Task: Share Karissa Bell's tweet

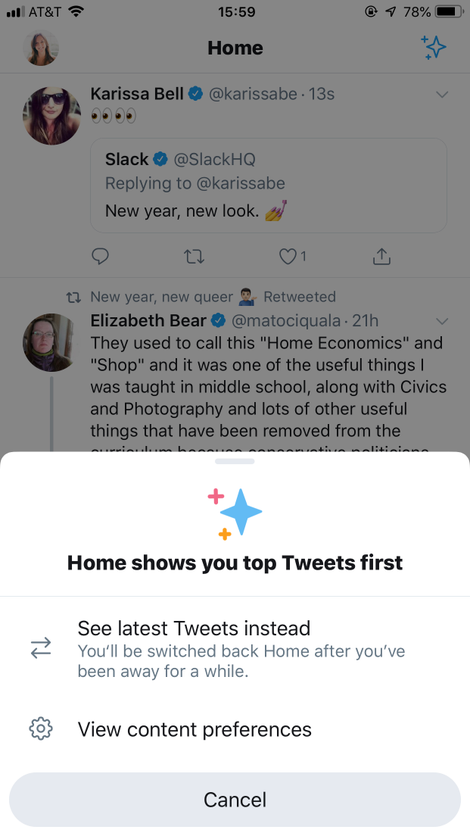Action: click(x=382, y=257)
